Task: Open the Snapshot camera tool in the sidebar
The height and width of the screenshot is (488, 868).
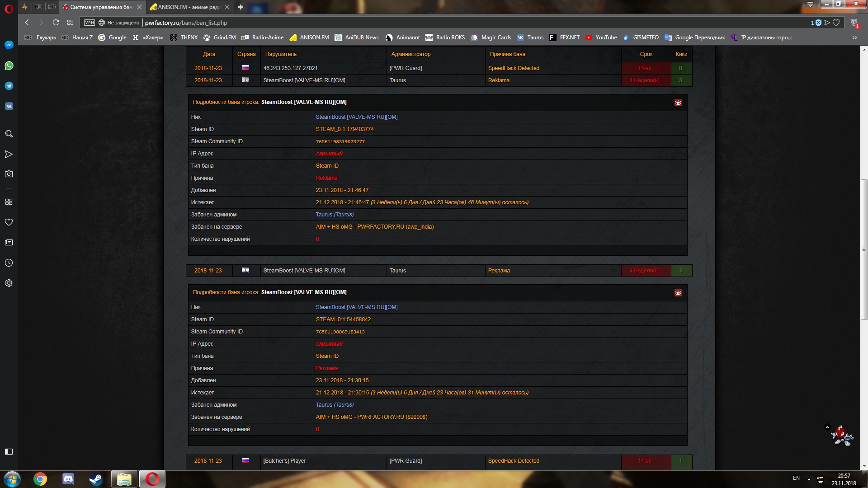Action: pyautogui.click(x=9, y=174)
